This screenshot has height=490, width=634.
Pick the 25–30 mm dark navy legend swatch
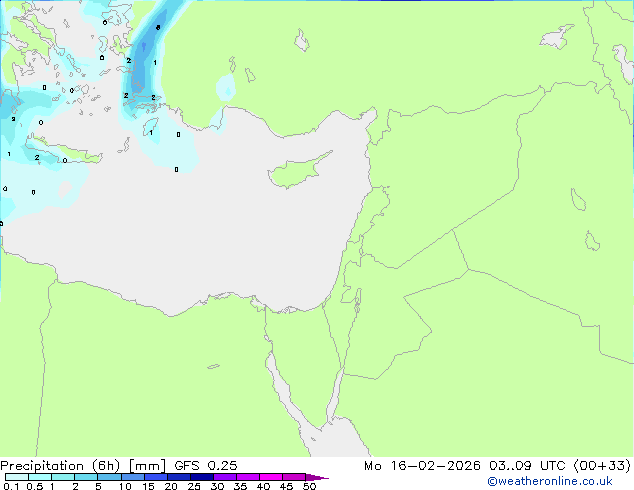202,477
